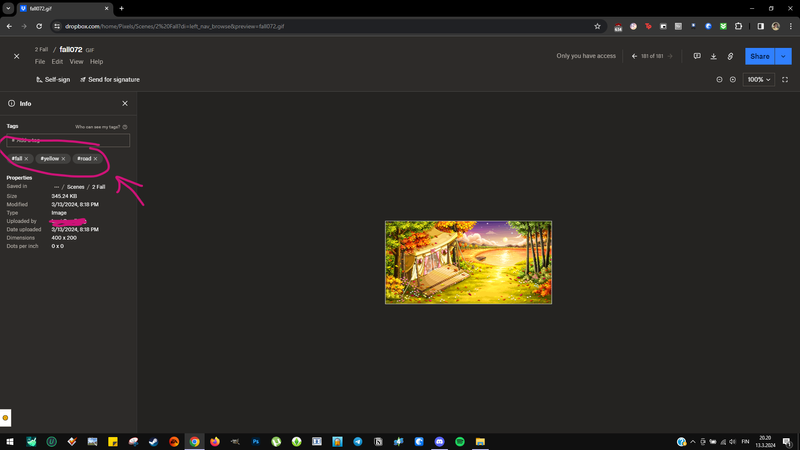
Task: Close the file preview with the X
Action: 16,56
